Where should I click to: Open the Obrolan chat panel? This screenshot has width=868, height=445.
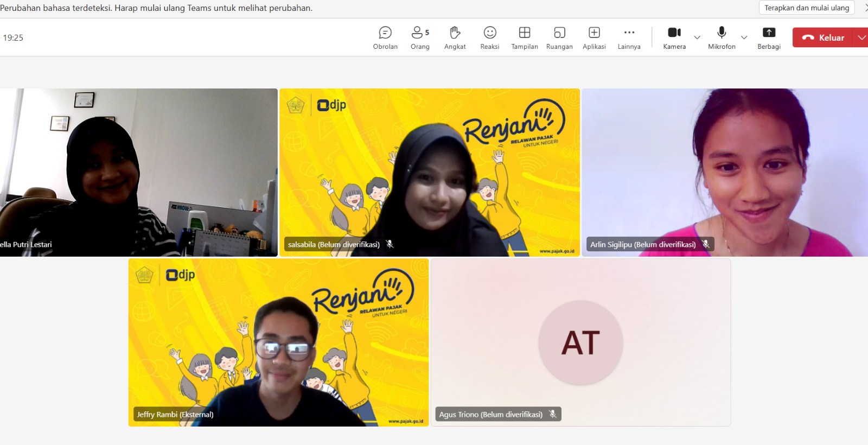(385, 37)
